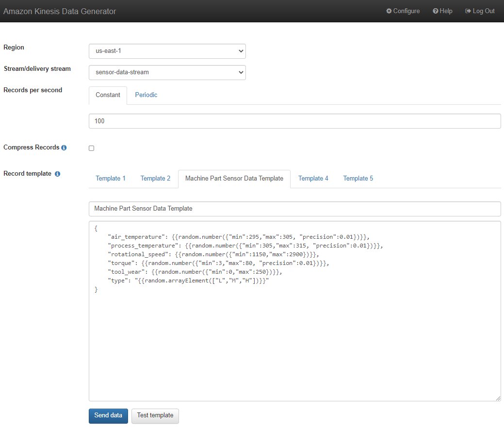Image resolution: width=504 pixels, height=429 pixels.
Task: Open the Region dropdown showing us-east-1
Action: click(167, 51)
